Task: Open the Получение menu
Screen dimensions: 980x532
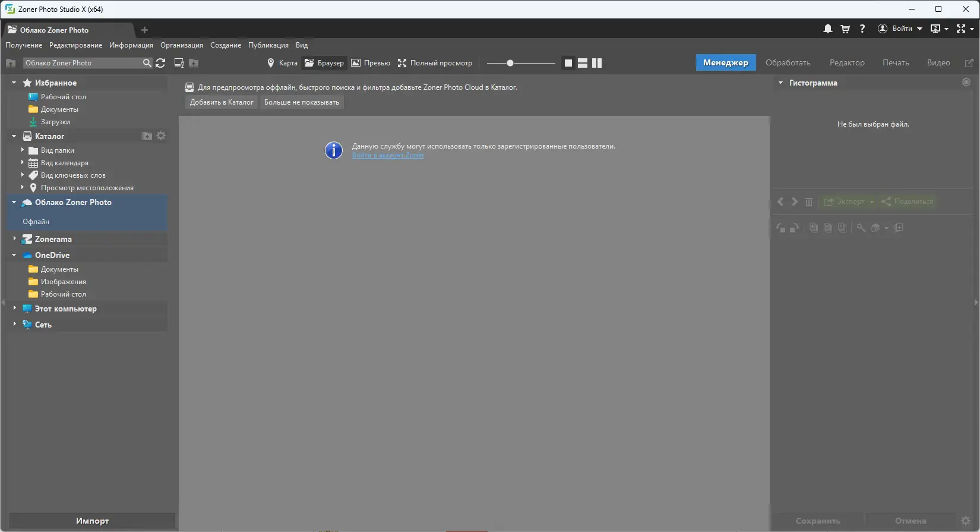Action: pos(24,45)
